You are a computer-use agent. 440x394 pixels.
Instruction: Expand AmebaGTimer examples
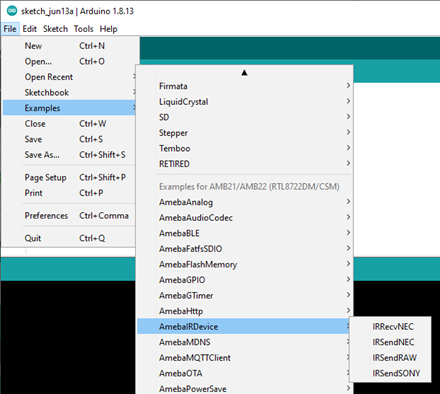245,295
